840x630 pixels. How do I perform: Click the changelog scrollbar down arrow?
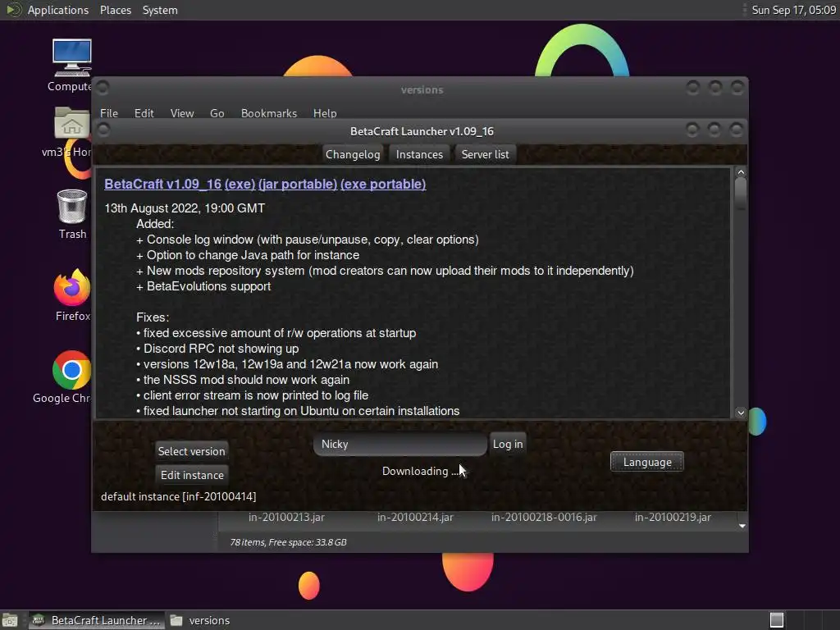[x=741, y=413]
